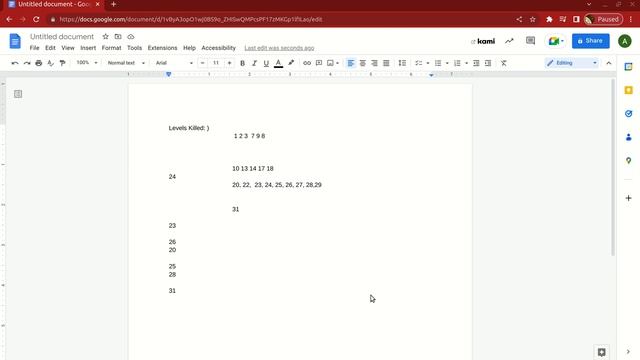Expand bulleted list options arrow
Viewport: 640px width, 360px height.
click(x=447, y=63)
